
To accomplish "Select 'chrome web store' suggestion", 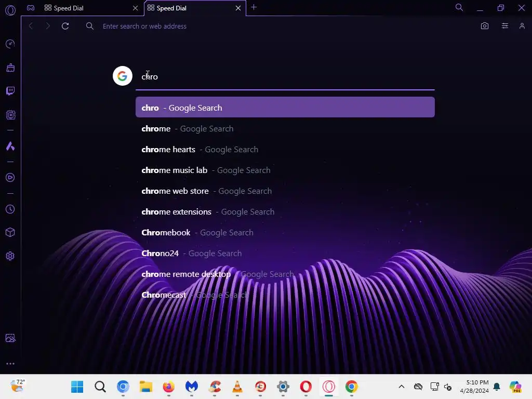I will [285, 191].
